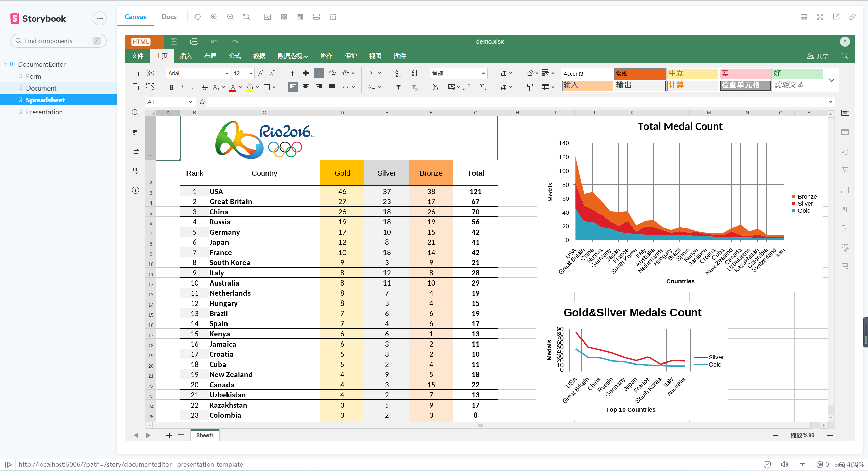Toggle italic formatting
The height and width of the screenshot is (471, 868).
182,87
